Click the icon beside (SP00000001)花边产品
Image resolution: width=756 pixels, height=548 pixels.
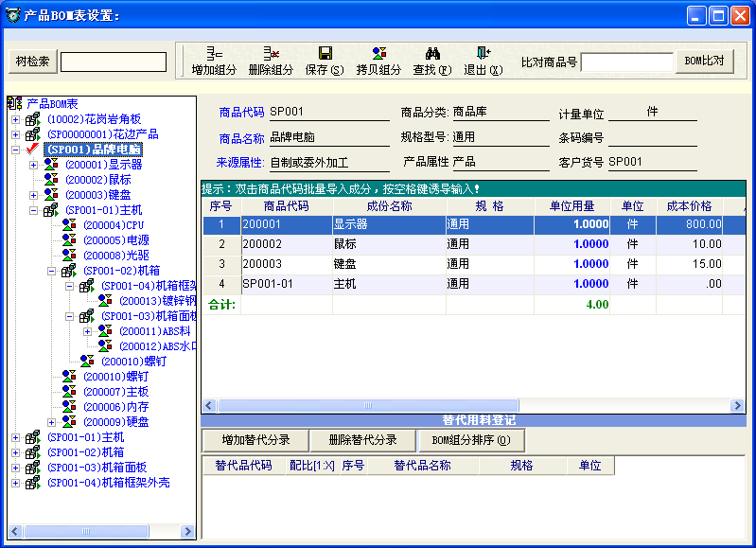point(33,134)
